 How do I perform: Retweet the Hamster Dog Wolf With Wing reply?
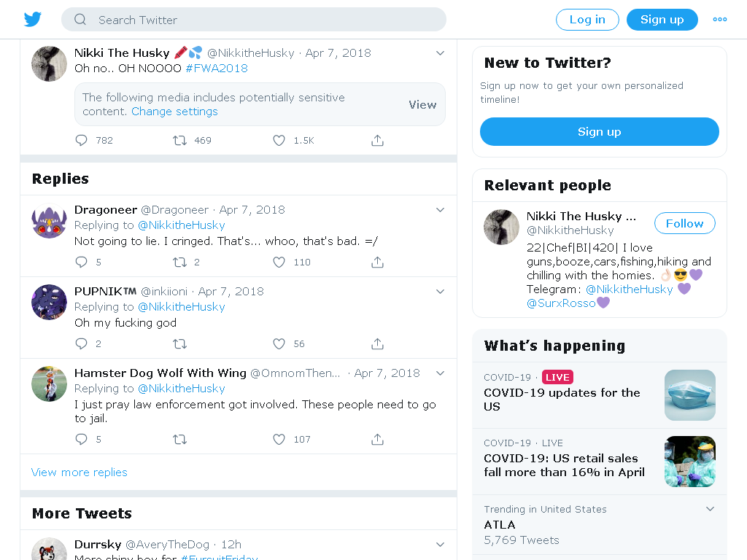[x=179, y=440]
